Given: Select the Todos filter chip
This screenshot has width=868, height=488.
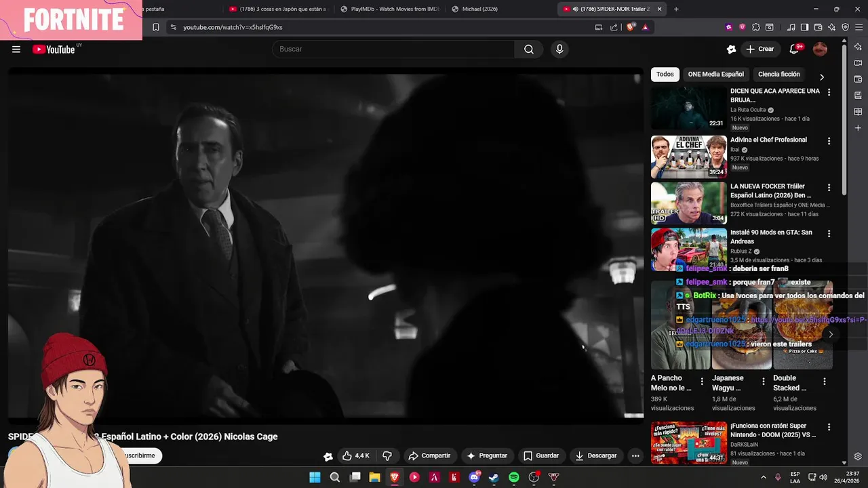Looking at the screenshot, I should pos(665,75).
